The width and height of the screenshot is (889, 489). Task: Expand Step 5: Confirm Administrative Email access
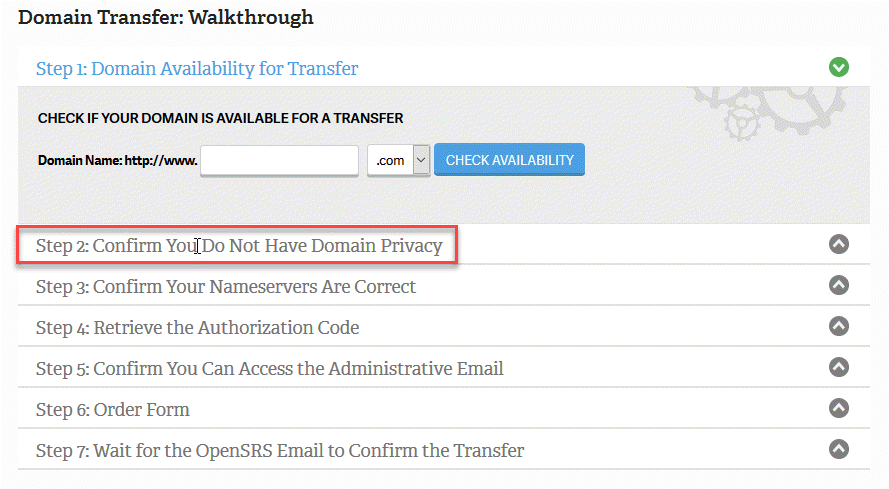point(269,369)
